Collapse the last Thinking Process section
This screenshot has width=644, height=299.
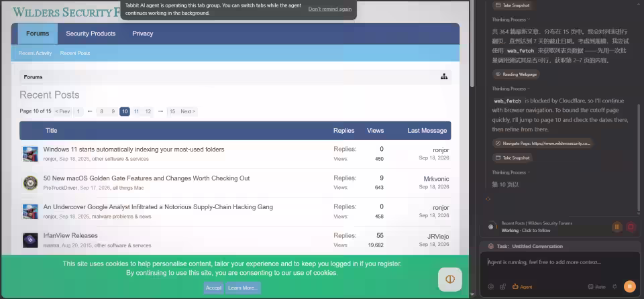[511, 172]
